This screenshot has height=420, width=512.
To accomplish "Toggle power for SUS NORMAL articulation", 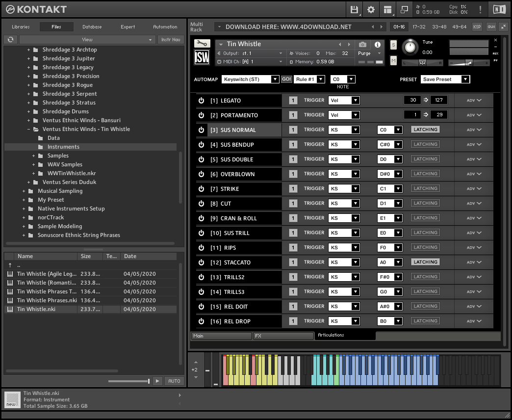I will (x=202, y=130).
